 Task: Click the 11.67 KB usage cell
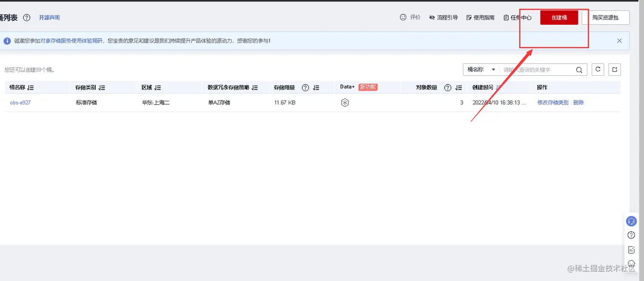click(x=285, y=103)
